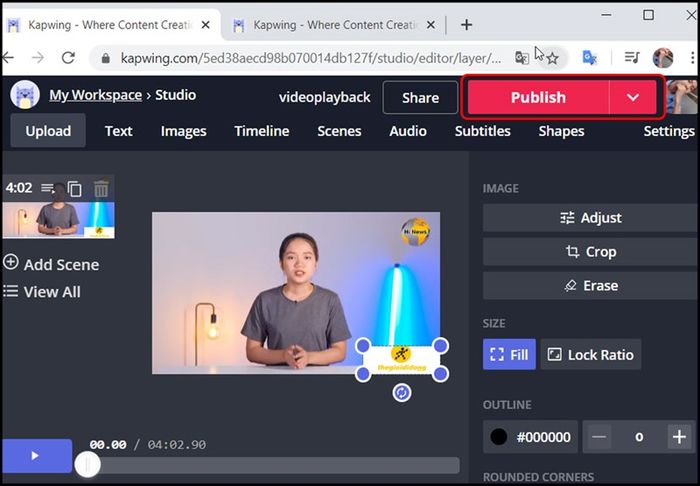The width and height of the screenshot is (700, 486).
Task: Close the first Kapwing tab
Action: point(205,25)
